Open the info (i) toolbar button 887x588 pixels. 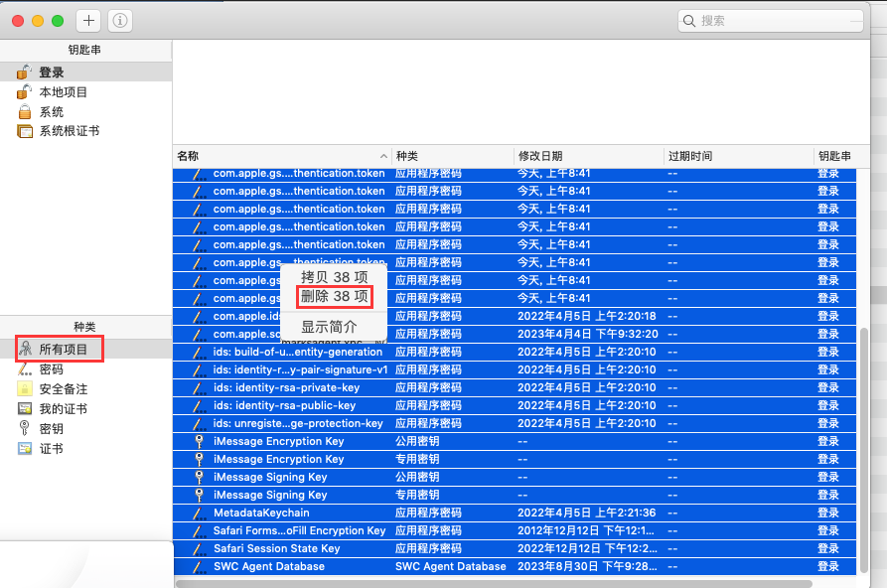(120, 21)
